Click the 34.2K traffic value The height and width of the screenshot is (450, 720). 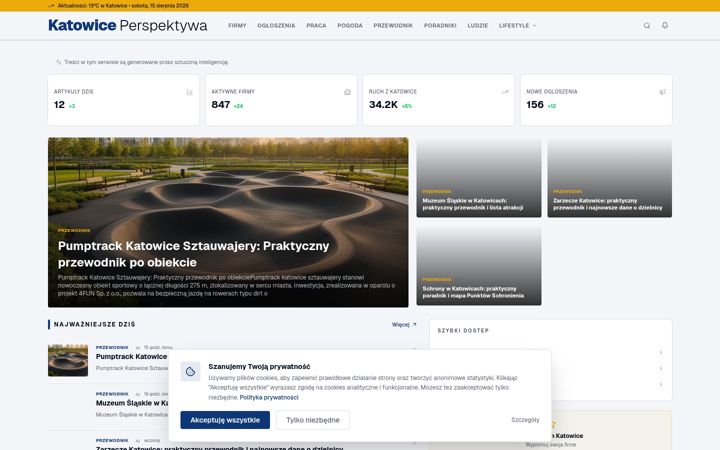[x=383, y=105]
